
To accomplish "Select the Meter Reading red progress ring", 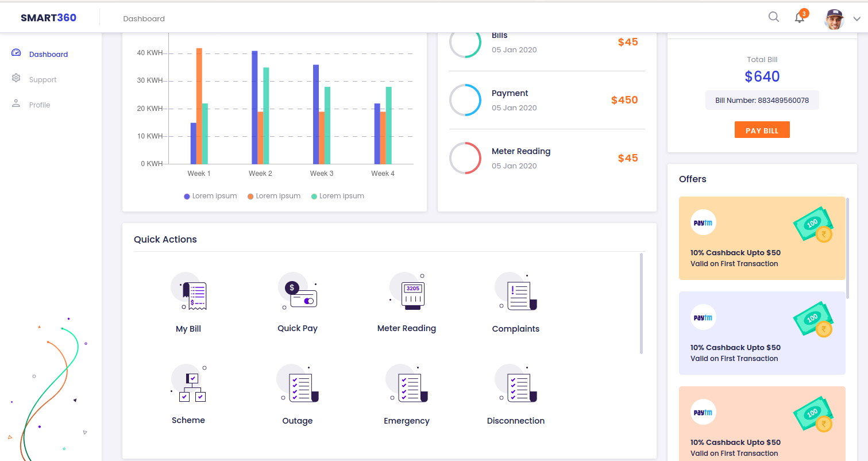I will coord(465,158).
